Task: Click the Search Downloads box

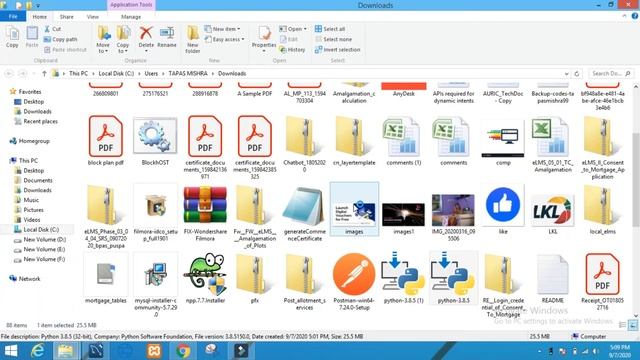Action: pos(611,73)
